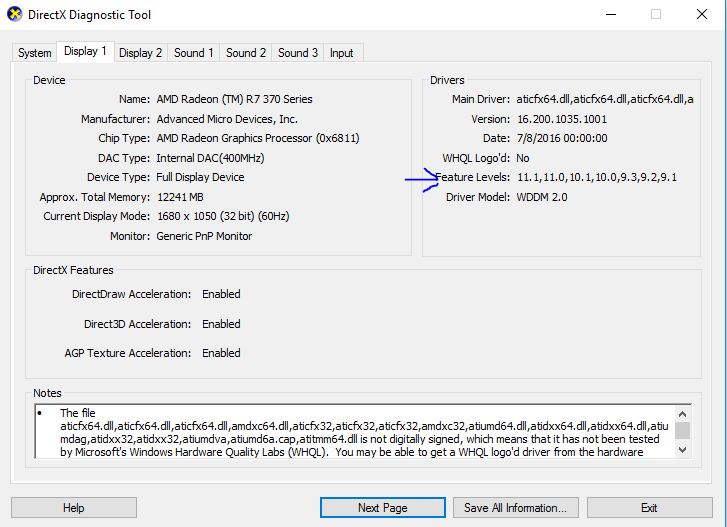The height and width of the screenshot is (527, 727).
Task: Click 'Advanced Micro Devices, Inc.' manufacturer value
Action: click(227, 119)
